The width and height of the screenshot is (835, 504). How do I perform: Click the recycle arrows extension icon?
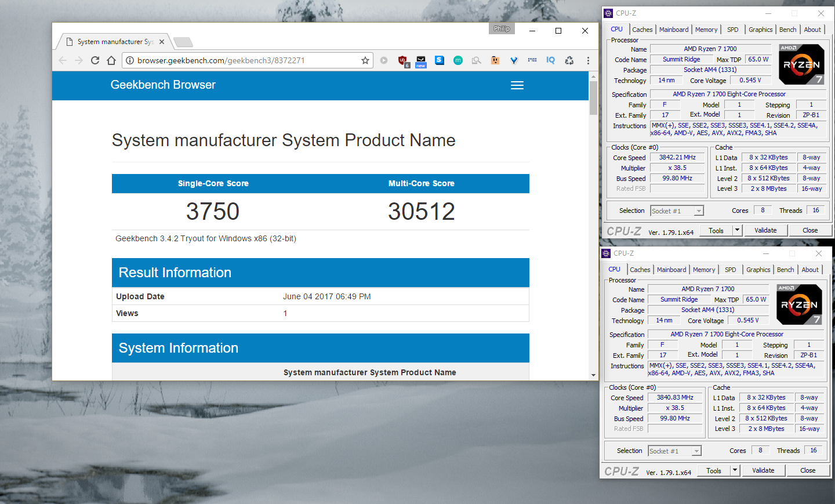coord(569,60)
